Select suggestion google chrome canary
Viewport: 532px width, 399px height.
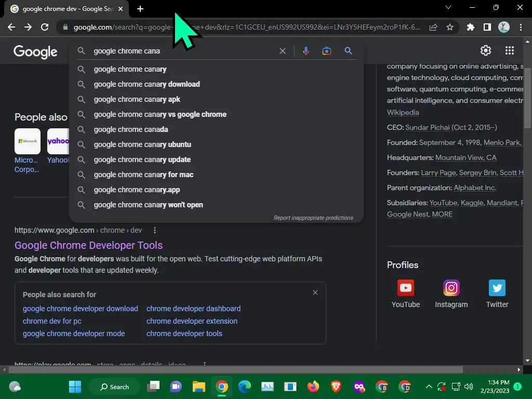(216, 69)
